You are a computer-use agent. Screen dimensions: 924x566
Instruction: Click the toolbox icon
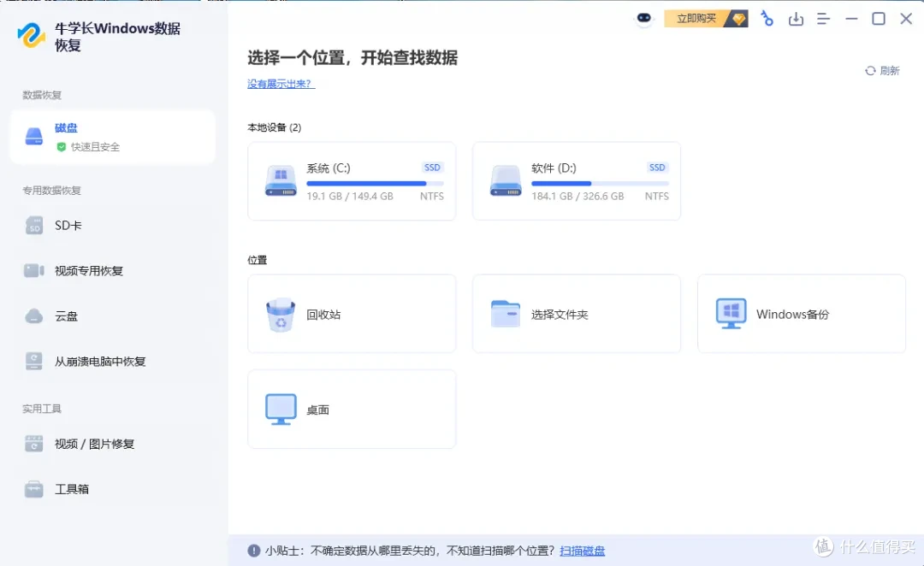pyautogui.click(x=34, y=489)
